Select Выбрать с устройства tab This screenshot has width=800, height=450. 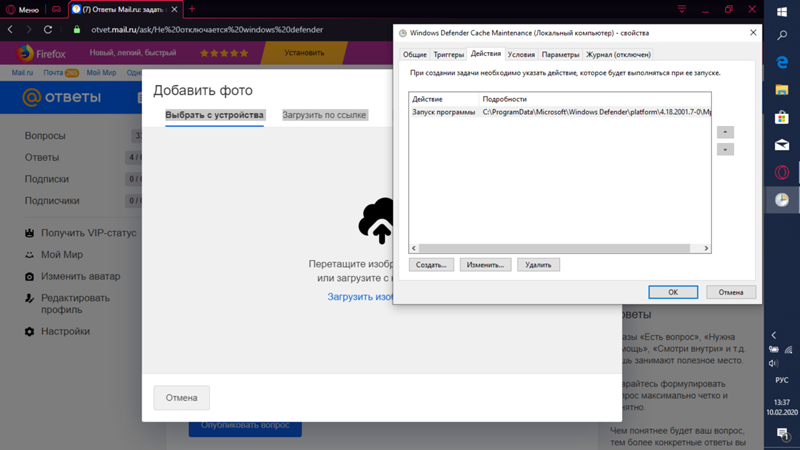214,115
